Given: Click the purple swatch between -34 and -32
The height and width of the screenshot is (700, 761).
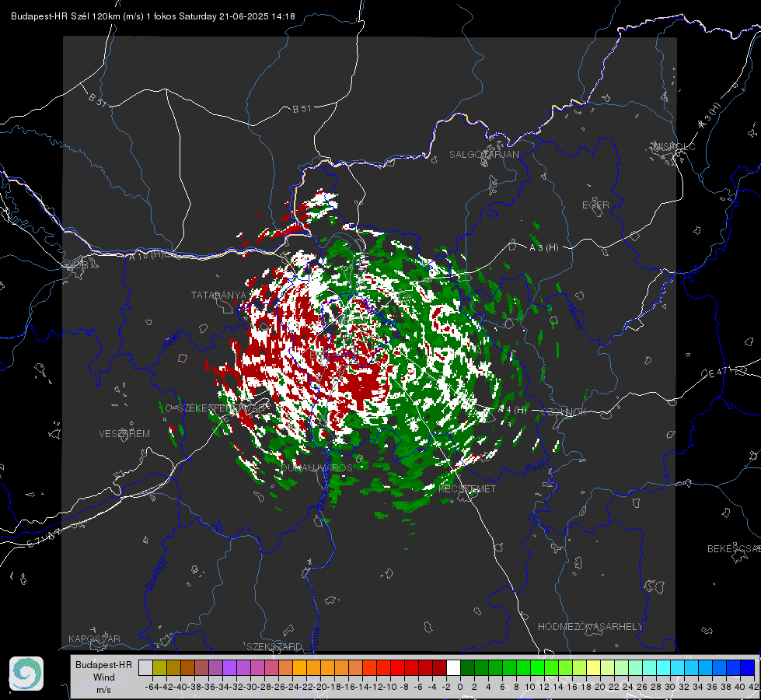Looking at the screenshot, I should 229,668.
